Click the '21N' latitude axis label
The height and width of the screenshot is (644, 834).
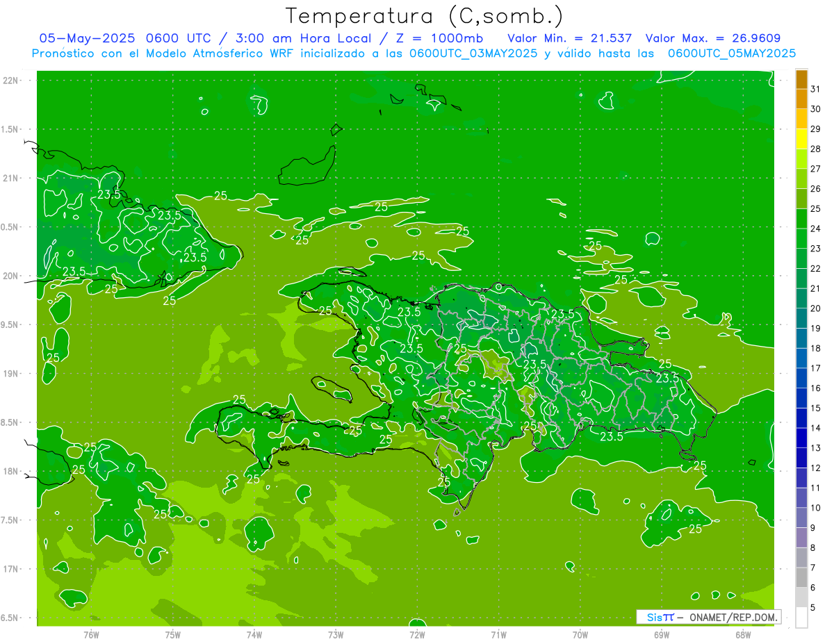tap(11, 179)
